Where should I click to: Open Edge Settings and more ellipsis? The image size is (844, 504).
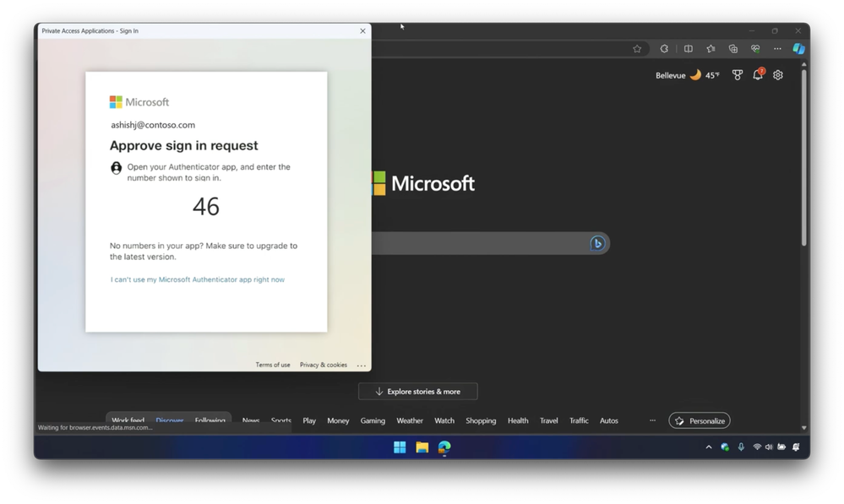(777, 49)
